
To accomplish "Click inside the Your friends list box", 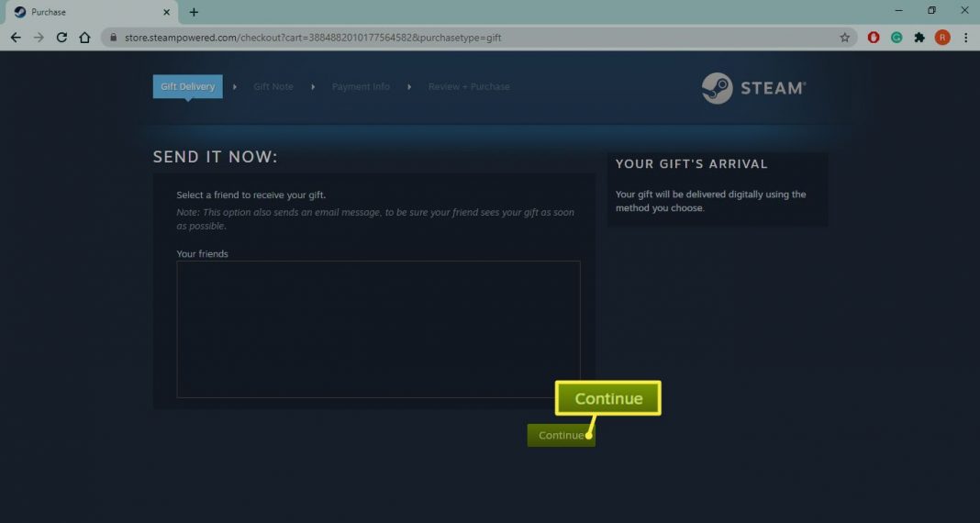I will click(x=378, y=329).
